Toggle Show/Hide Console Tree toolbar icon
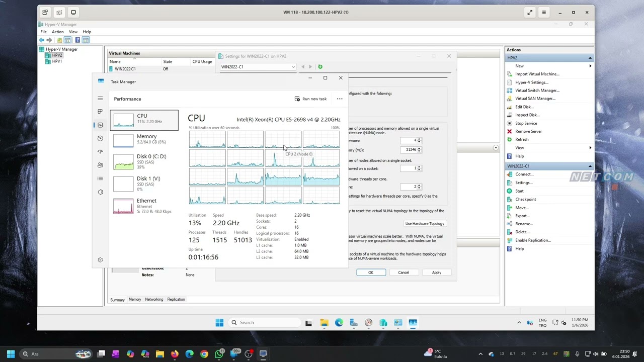Screen dimensions: 644x362 (x=68, y=40)
